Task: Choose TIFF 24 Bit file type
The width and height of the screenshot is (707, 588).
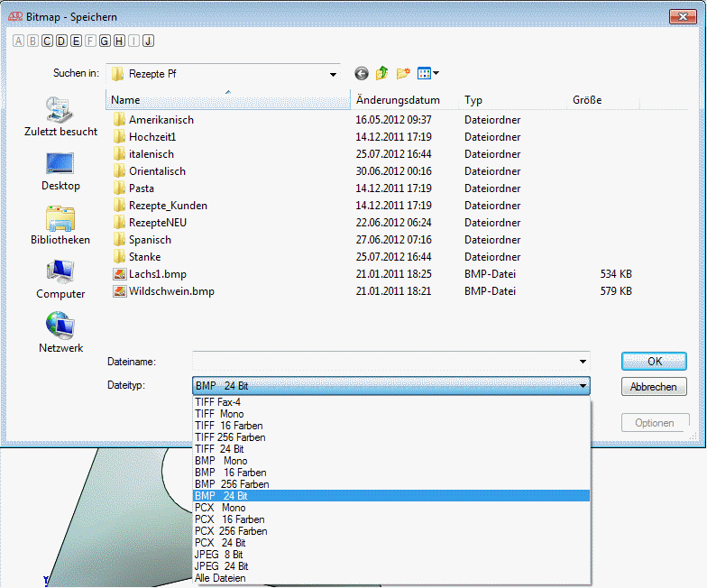Action: click(x=391, y=449)
